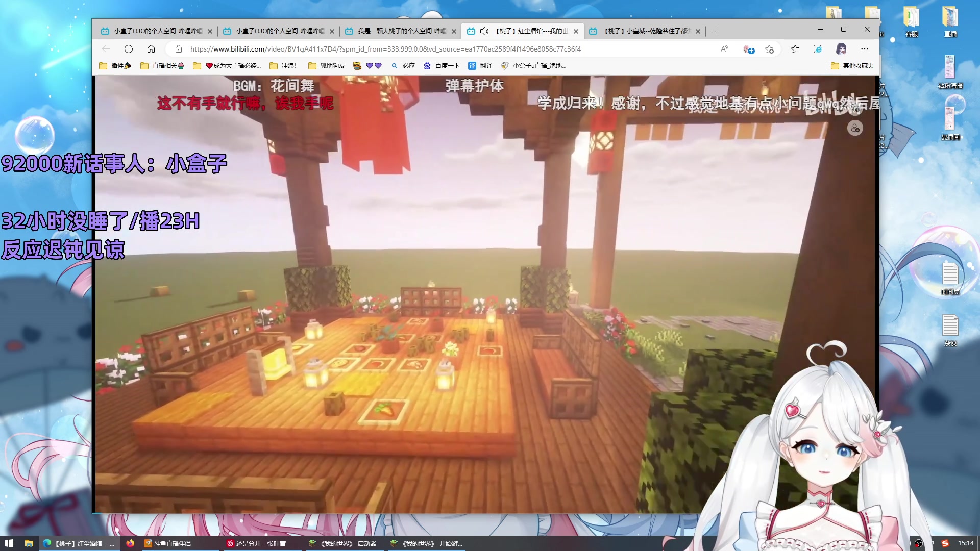The image size is (980, 551).
Task: Open Firefox from the taskbar
Action: point(130,543)
